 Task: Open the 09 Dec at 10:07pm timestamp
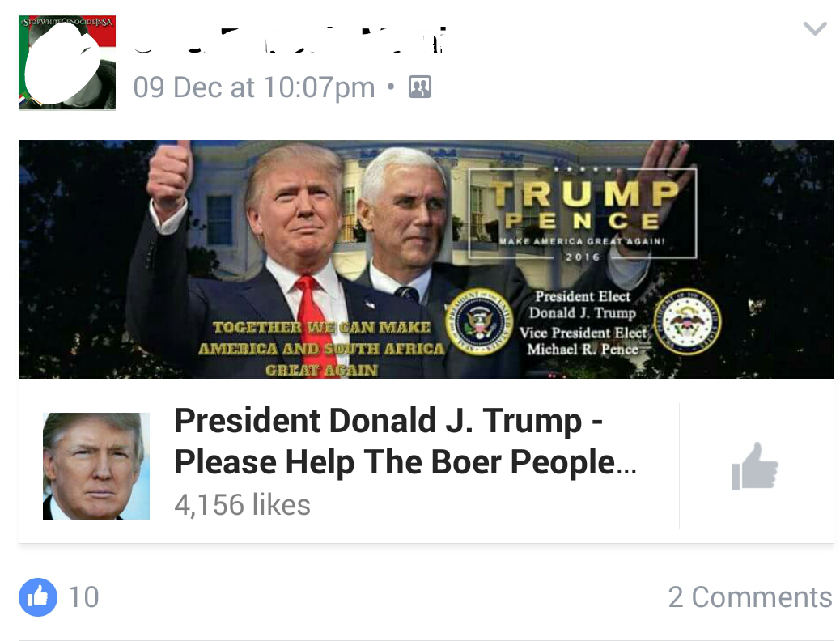tap(254, 87)
